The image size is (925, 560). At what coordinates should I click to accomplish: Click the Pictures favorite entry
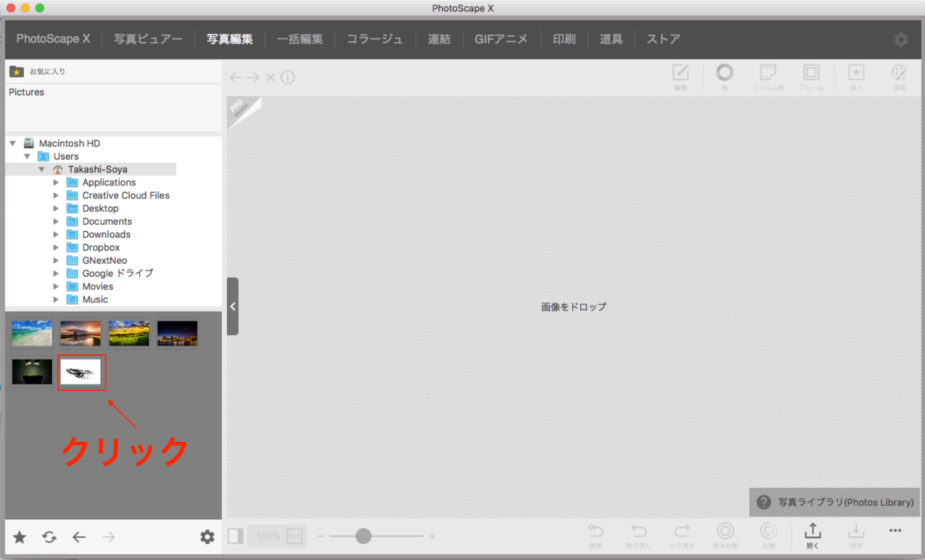click(x=26, y=92)
